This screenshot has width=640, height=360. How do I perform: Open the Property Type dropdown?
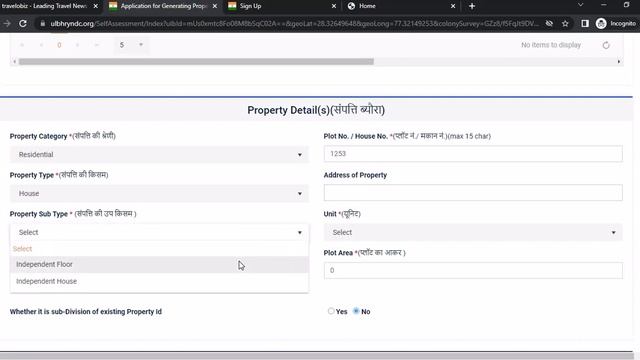(159, 193)
